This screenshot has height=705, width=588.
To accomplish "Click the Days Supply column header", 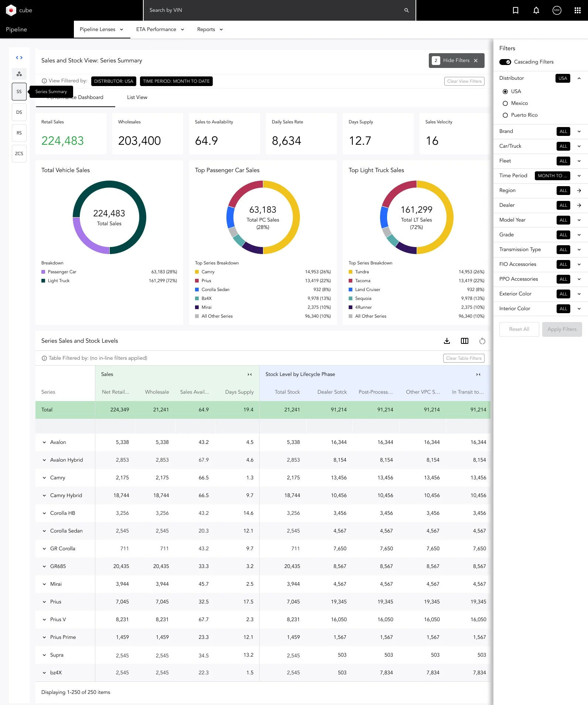I will click(239, 392).
